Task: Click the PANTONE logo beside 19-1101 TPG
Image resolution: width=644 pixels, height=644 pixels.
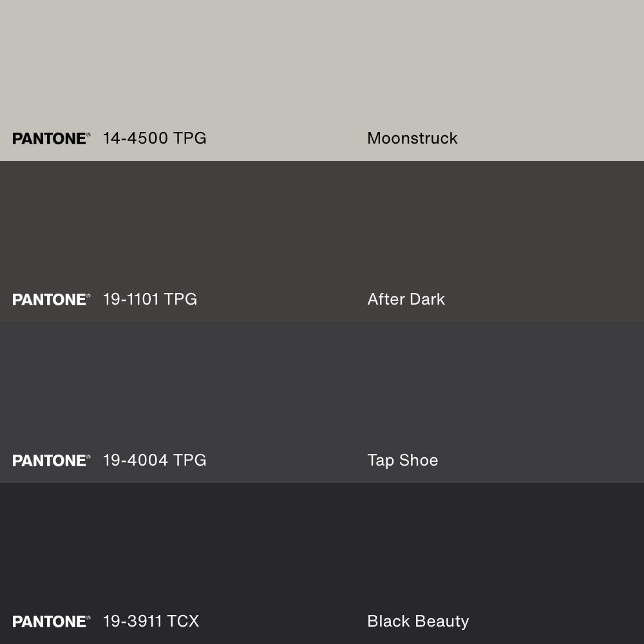Action: tap(49, 299)
